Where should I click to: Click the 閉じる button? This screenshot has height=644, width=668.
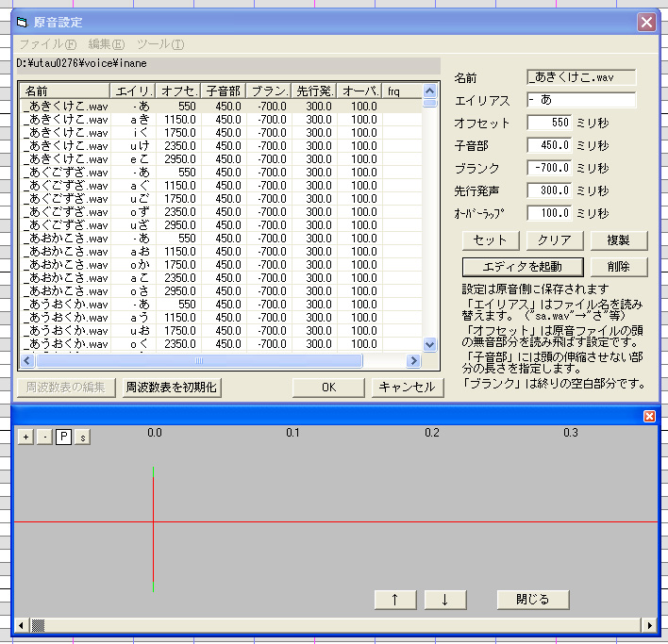pos(533,600)
